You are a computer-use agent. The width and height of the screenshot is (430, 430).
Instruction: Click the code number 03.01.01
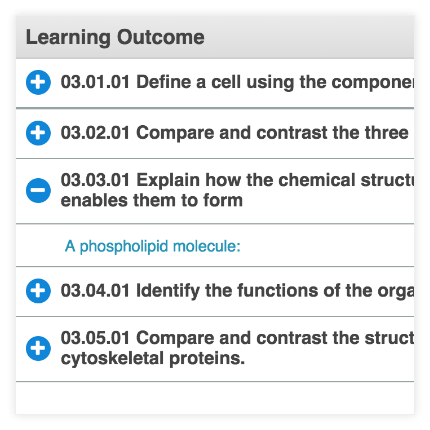pos(95,82)
